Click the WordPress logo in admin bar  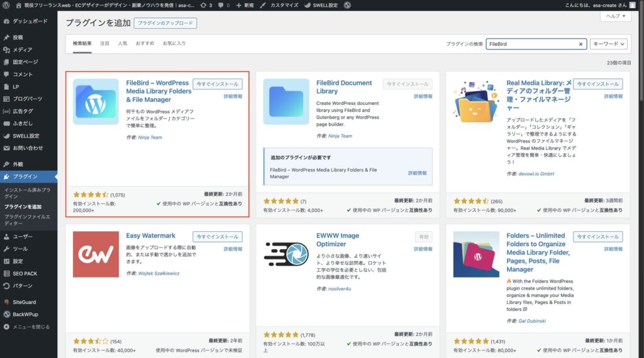[x=6, y=5]
